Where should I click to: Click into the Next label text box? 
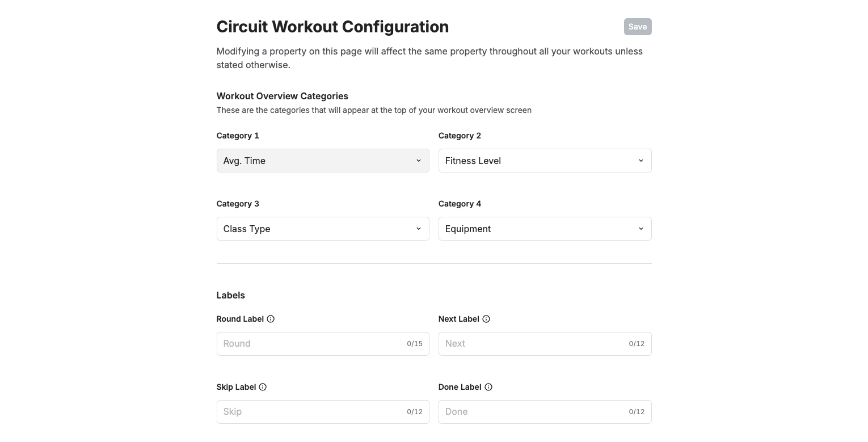[545, 344]
